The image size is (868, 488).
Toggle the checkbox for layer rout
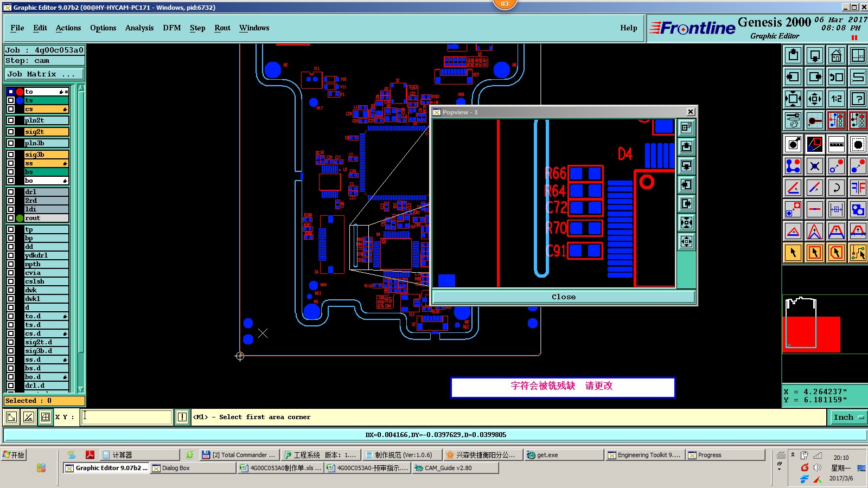[x=11, y=218]
